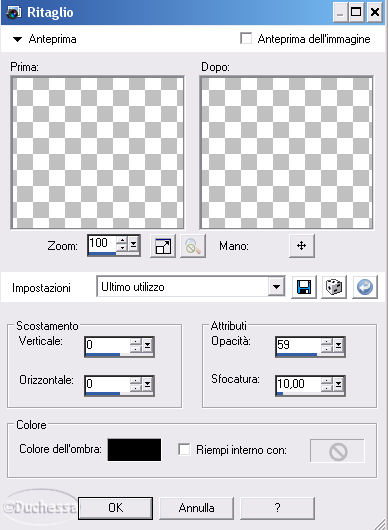The width and height of the screenshot is (388, 530).
Task: Click the black Colore dell'ombra swatch
Action: pos(135,450)
